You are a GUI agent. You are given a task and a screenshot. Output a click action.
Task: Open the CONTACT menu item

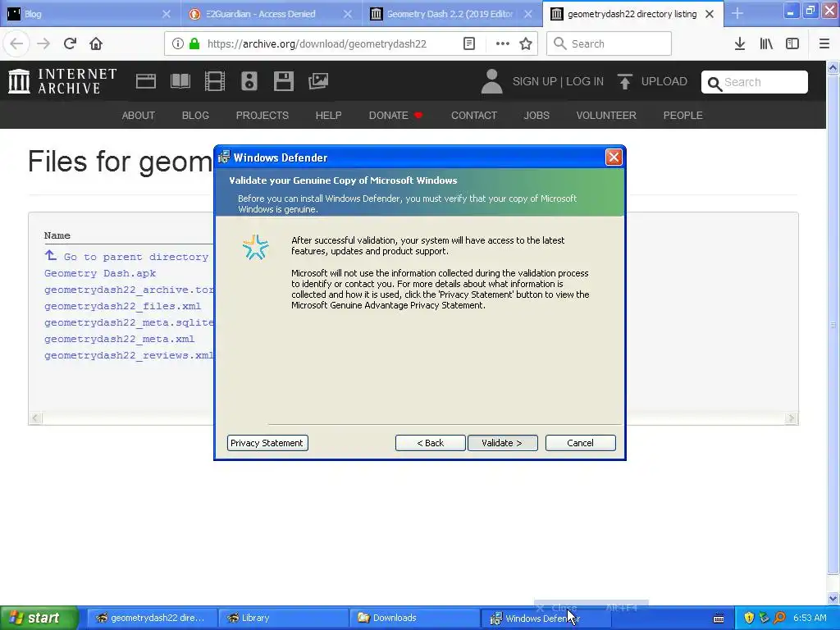pos(474,115)
